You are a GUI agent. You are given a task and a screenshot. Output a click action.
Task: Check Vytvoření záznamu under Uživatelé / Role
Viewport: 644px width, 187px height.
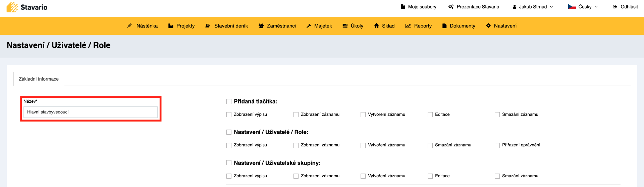(363, 145)
